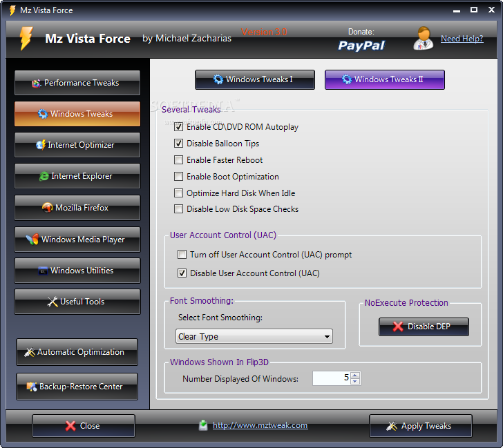Click the Internet Optimizer globe icon

41,145
